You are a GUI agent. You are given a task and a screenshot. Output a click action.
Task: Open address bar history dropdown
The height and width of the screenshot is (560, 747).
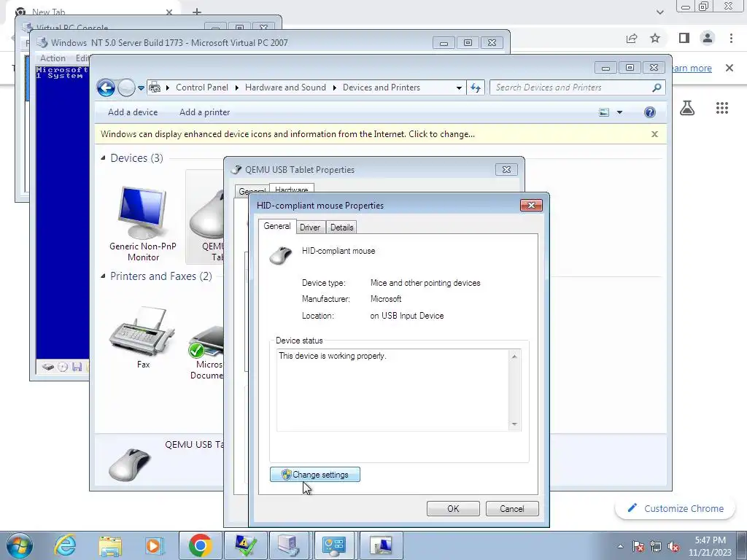459,88
